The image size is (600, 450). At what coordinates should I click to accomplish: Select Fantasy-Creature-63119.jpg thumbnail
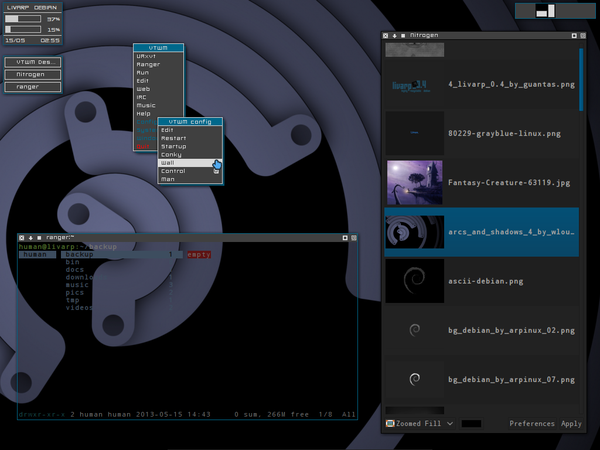point(415,183)
